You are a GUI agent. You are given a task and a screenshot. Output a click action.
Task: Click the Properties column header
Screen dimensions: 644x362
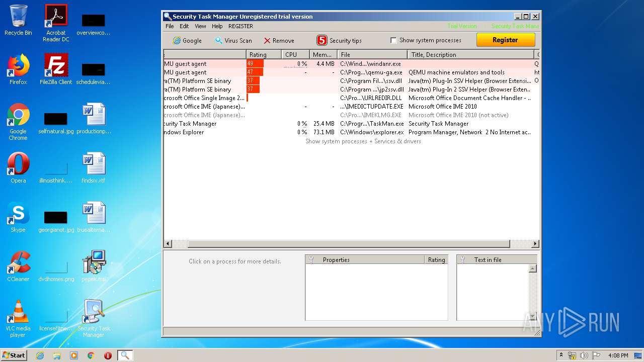pos(365,259)
